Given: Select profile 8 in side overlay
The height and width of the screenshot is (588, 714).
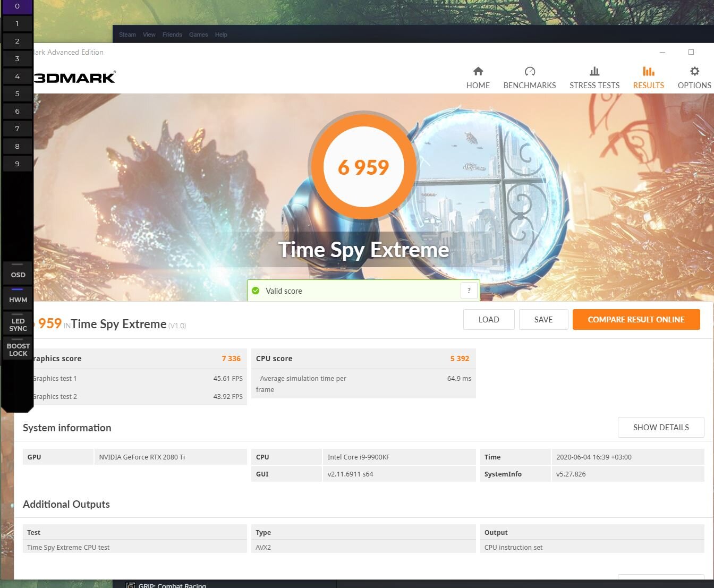Looking at the screenshot, I should (17, 146).
